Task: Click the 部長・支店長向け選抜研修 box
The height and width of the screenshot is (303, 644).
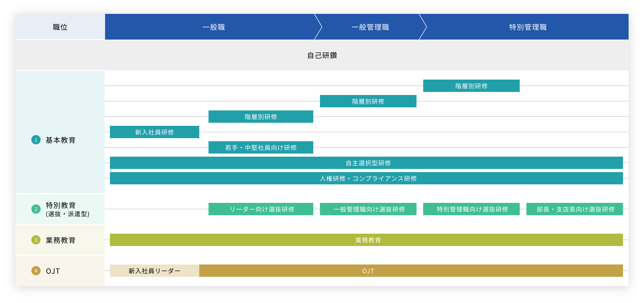Action: coord(574,209)
